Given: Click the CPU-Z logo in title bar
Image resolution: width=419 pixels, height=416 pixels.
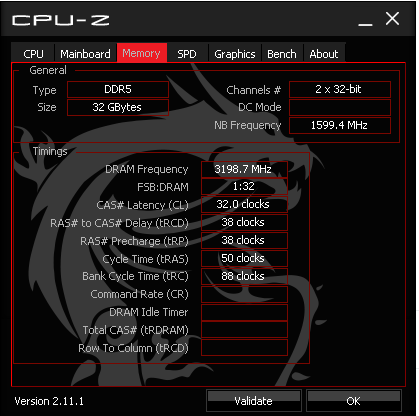Looking at the screenshot, I should [x=61, y=20].
